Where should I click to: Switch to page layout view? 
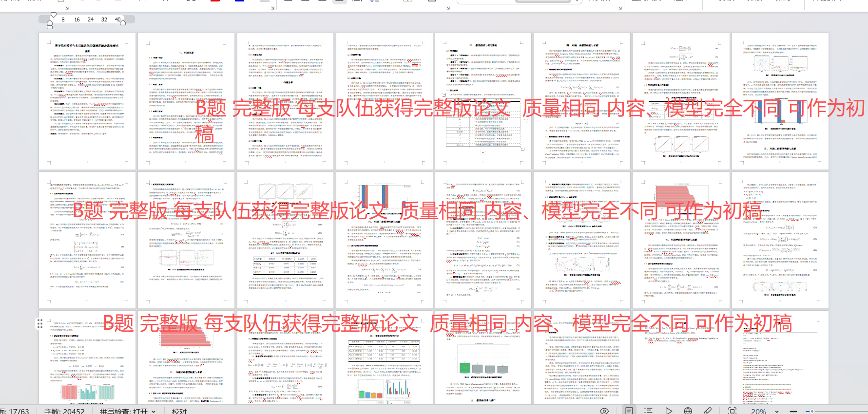pos(629,411)
